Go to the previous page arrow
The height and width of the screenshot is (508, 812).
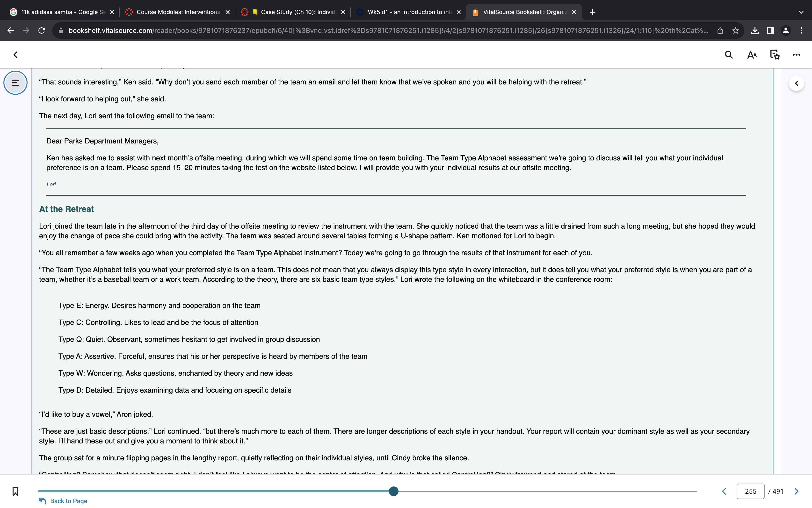(x=724, y=491)
